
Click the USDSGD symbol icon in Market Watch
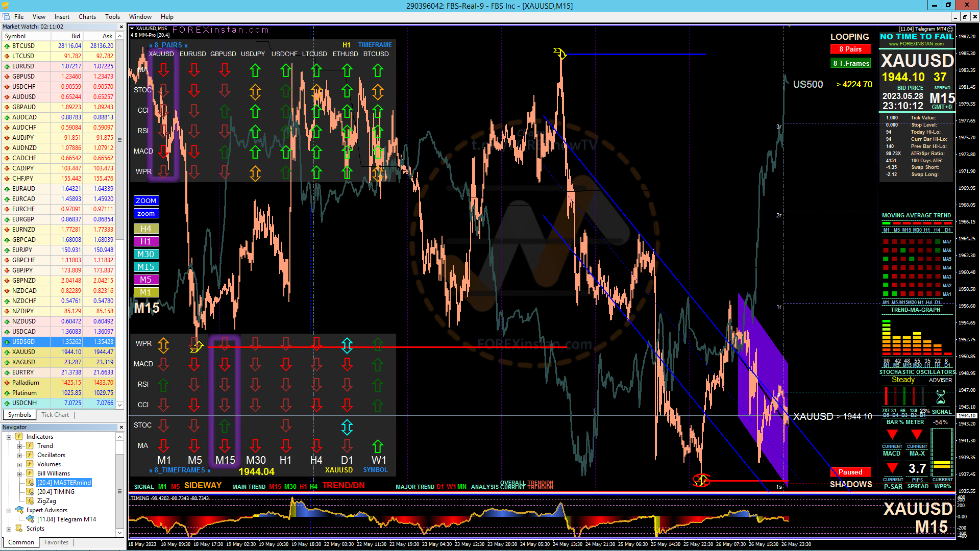(7, 342)
